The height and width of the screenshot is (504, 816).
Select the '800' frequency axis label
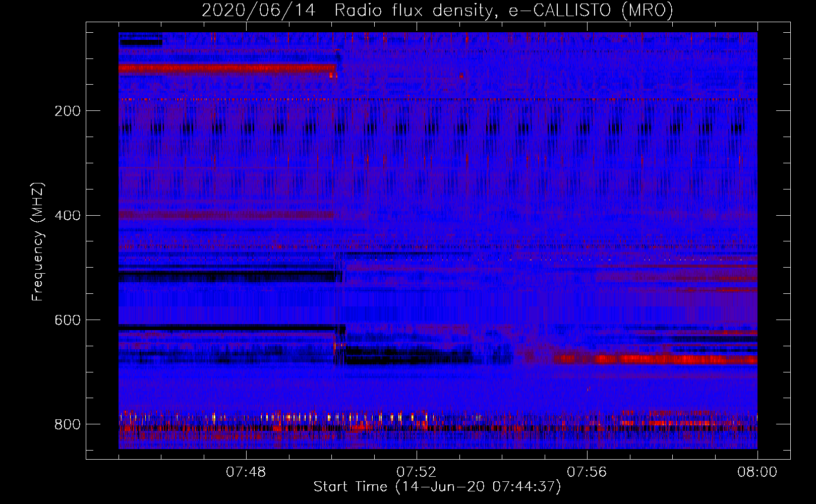pos(68,424)
